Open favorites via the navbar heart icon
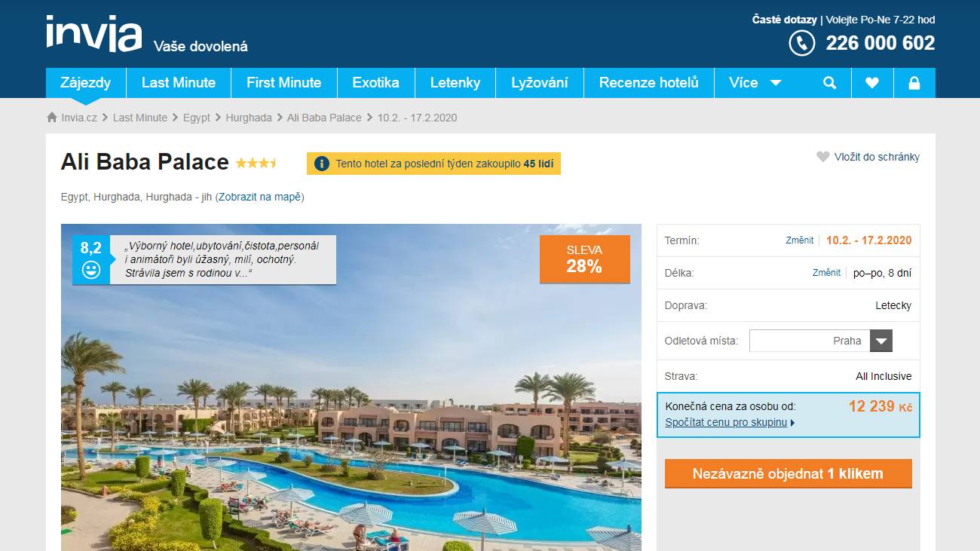 [872, 83]
